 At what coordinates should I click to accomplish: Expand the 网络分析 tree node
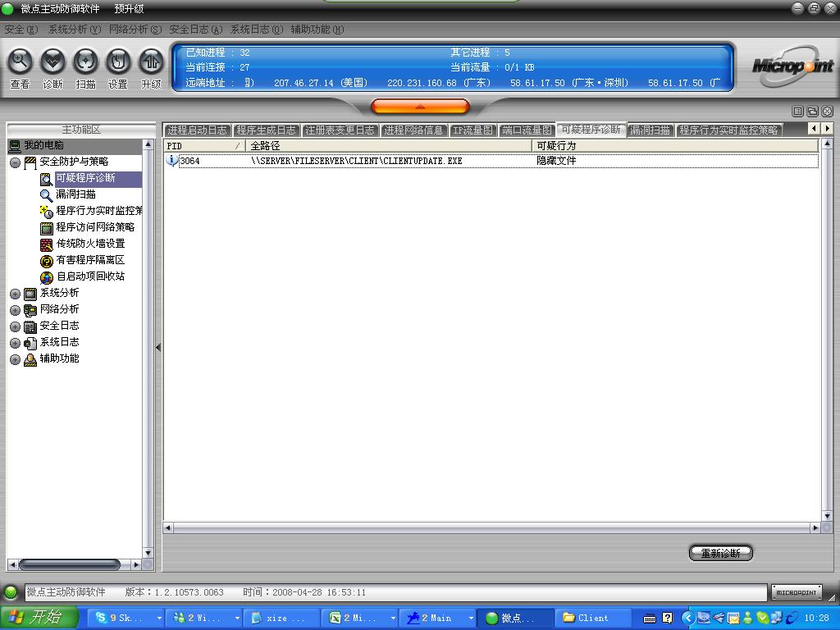pyautogui.click(x=15, y=310)
